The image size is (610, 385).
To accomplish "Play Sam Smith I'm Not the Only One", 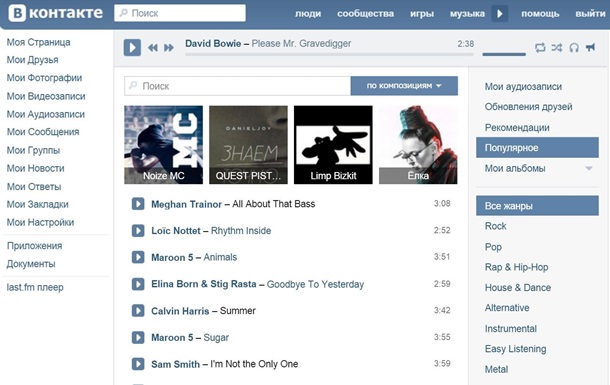I will click(x=138, y=364).
